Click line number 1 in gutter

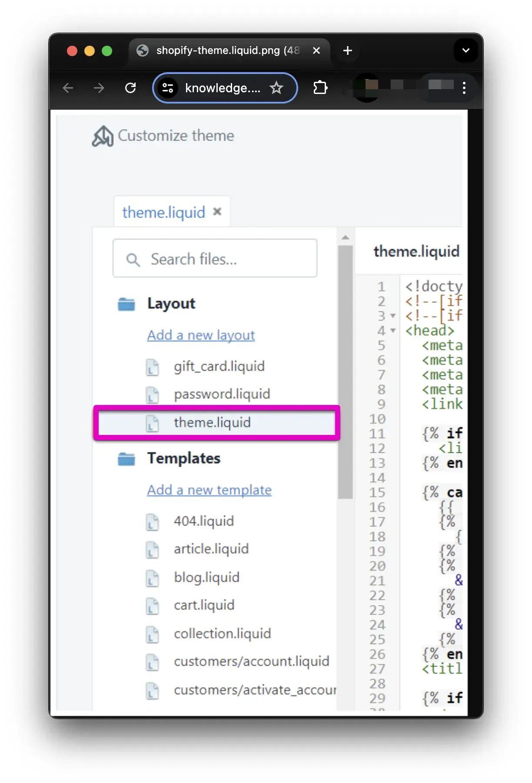pos(381,287)
